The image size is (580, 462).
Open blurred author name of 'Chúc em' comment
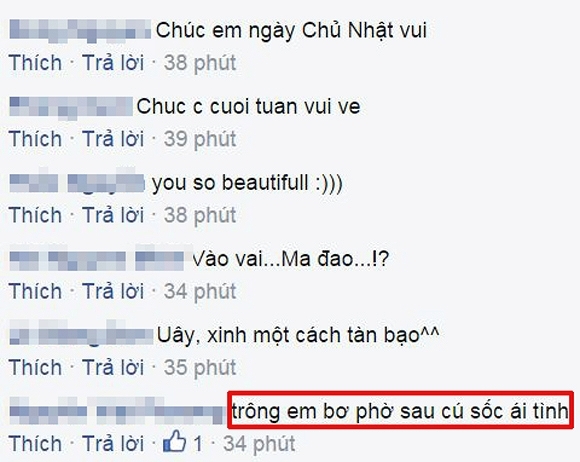80,30
